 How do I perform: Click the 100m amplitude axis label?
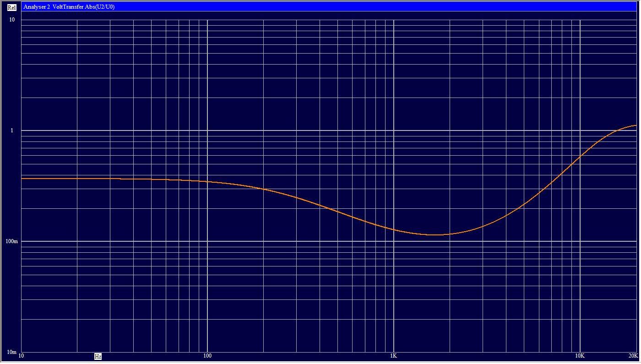point(12,241)
